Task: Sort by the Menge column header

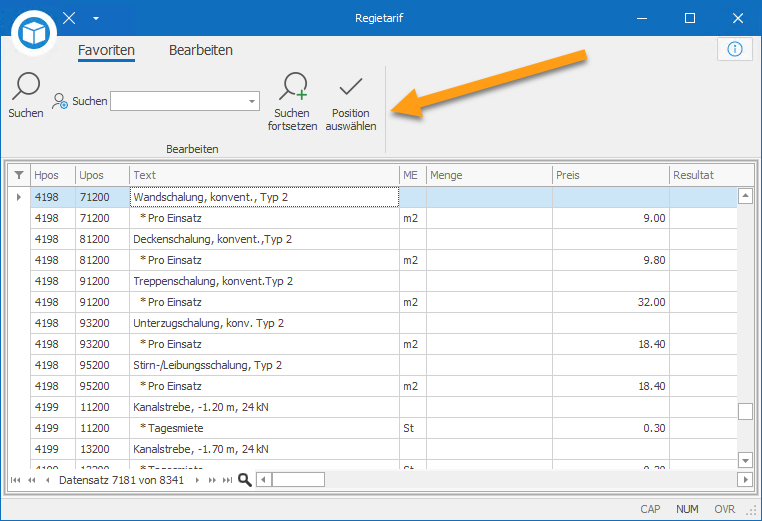Action: click(x=489, y=175)
